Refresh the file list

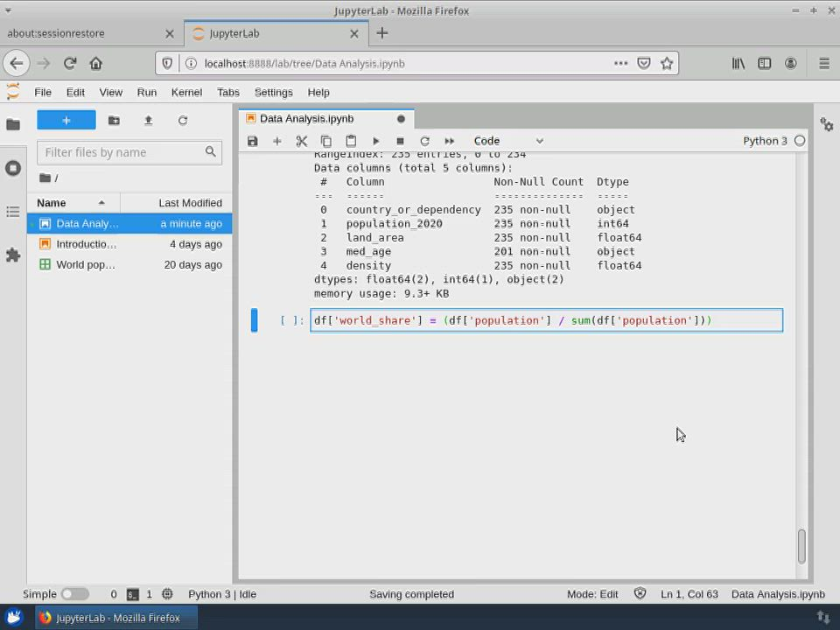pyautogui.click(x=183, y=121)
